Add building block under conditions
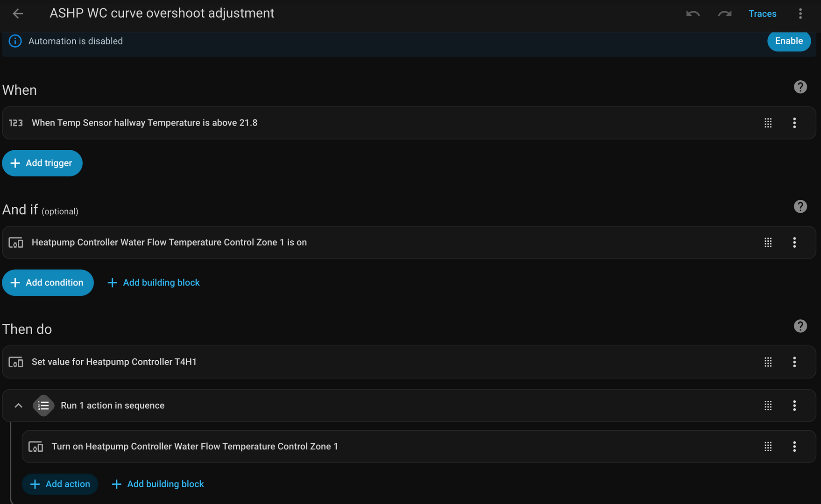The width and height of the screenshot is (821, 504). [154, 282]
